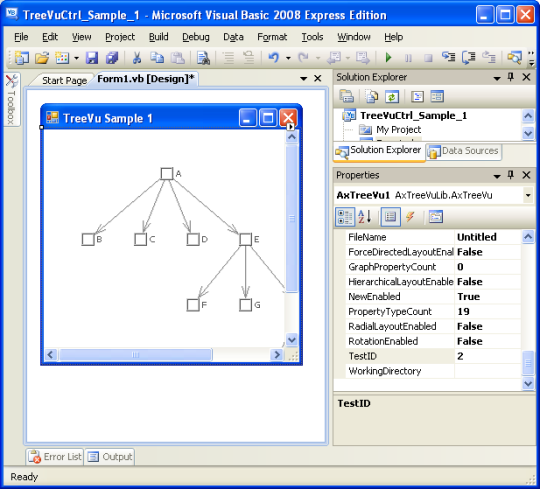The width and height of the screenshot is (540, 489).
Task: Click the View Code icon
Action: coord(417,97)
